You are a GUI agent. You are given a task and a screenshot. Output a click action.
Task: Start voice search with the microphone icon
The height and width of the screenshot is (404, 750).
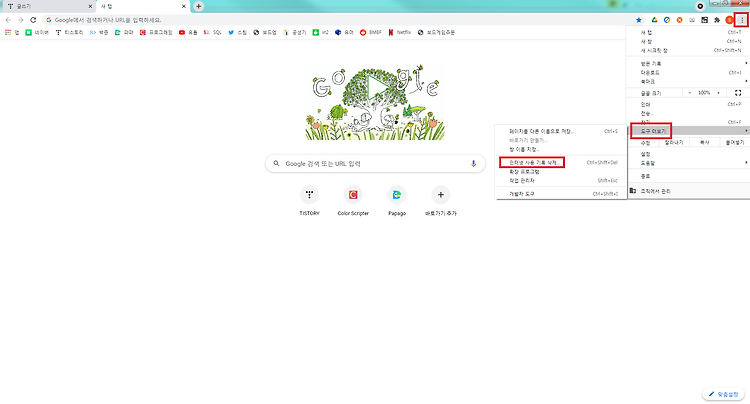click(x=473, y=164)
